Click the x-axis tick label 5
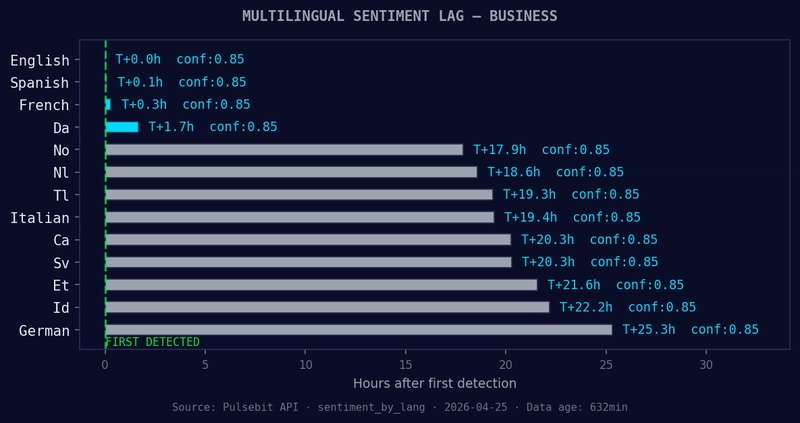This screenshot has width=800, height=423. tap(205, 365)
